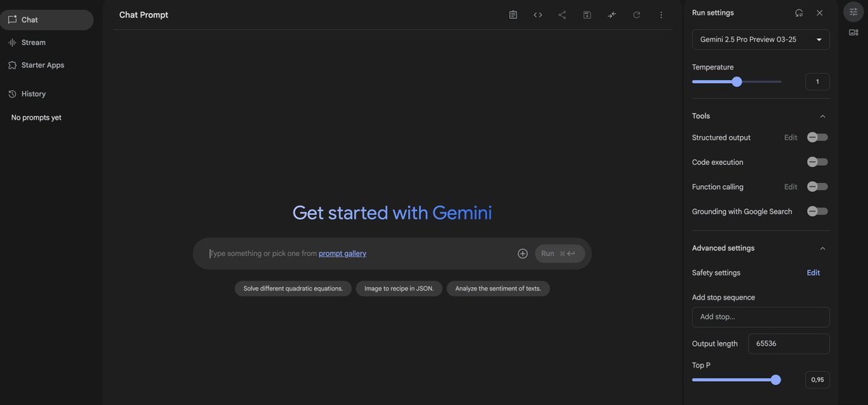Click the Top P value box

[x=817, y=380]
